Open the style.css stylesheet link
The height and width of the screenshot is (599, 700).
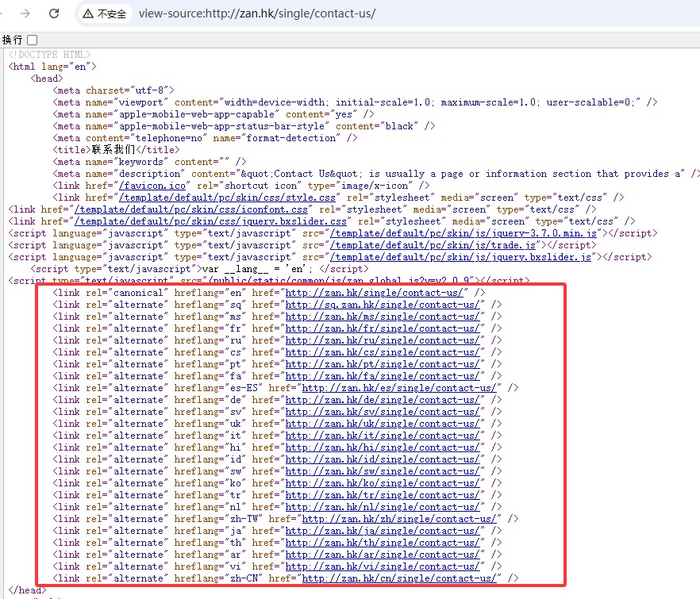point(227,198)
